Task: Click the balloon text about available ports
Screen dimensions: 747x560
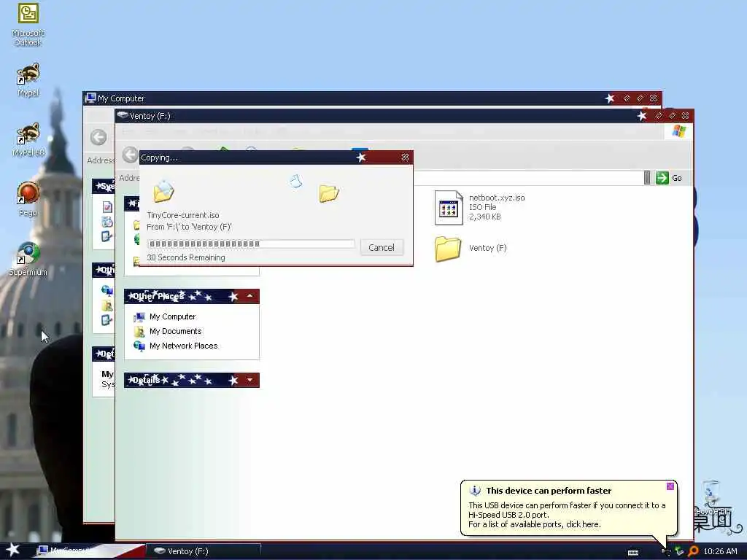Action: pos(535,524)
